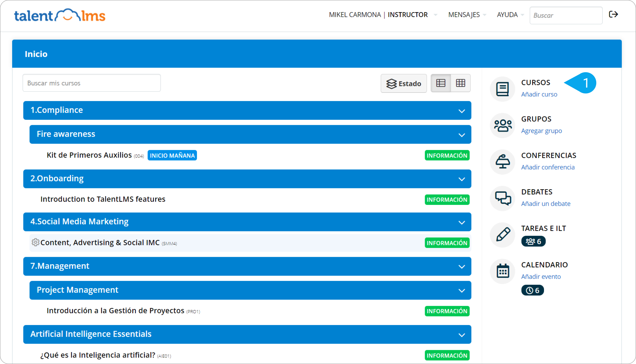Click the TalentLMS logo
The height and width of the screenshot is (364, 636).
[x=60, y=15]
